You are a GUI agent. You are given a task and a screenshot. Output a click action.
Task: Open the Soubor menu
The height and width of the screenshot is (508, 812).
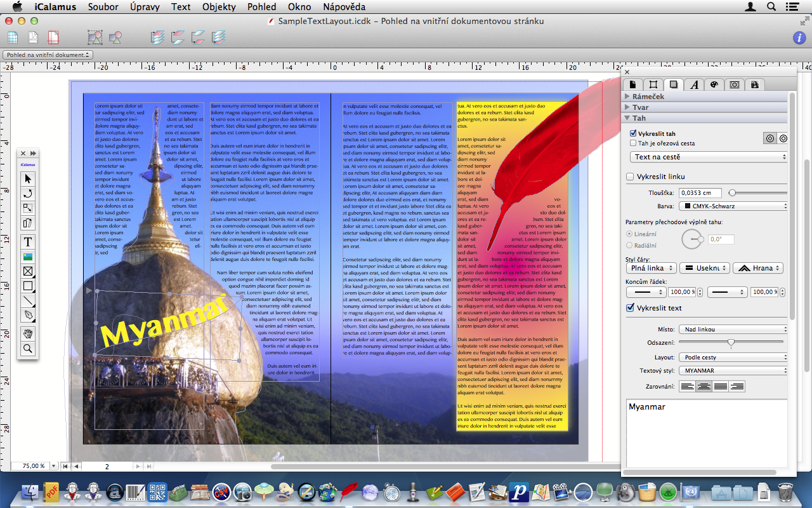pyautogui.click(x=103, y=7)
